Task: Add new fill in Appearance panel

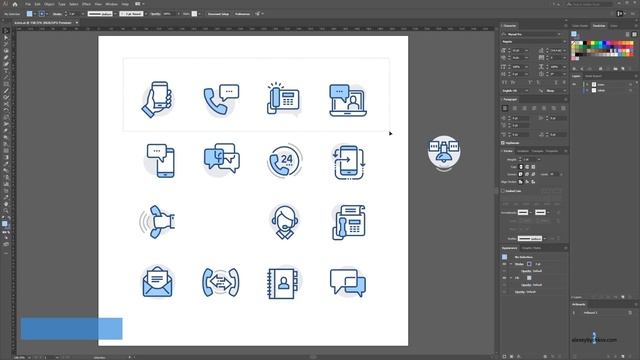Action: coord(512,357)
